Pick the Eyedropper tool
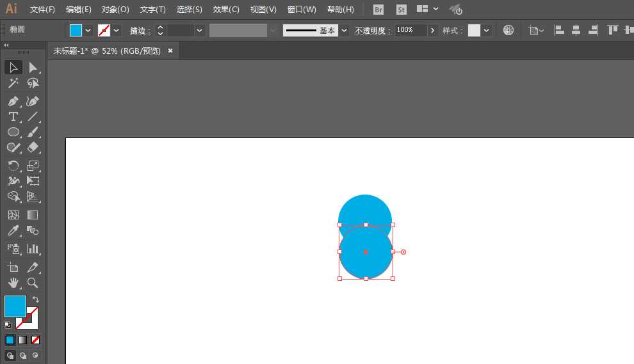634x364 pixels. tap(13, 231)
